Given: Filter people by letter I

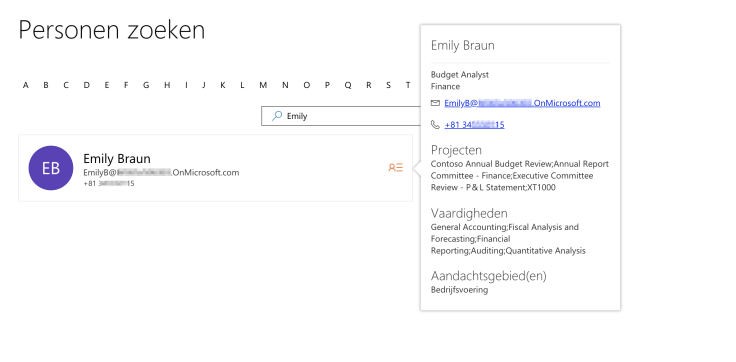Looking at the screenshot, I should pyautogui.click(x=186, y=85).
